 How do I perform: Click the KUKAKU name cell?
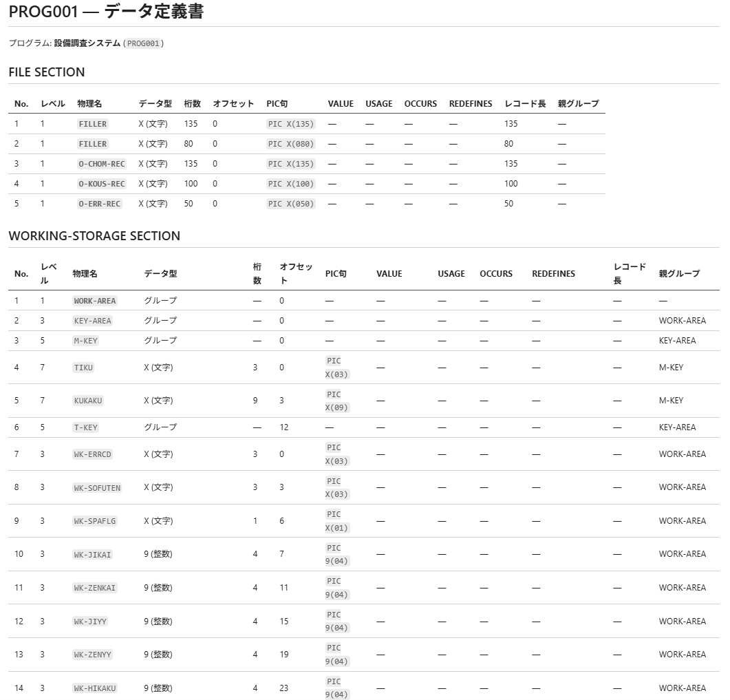pyautogui.click(x=88, y=401)
